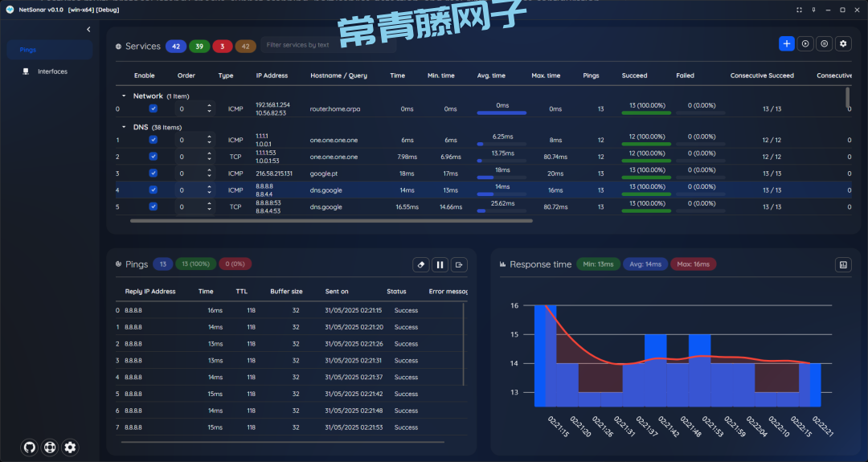Start all services with the play icon
This screenshot has height=462, width=868.
click(805, 43)
